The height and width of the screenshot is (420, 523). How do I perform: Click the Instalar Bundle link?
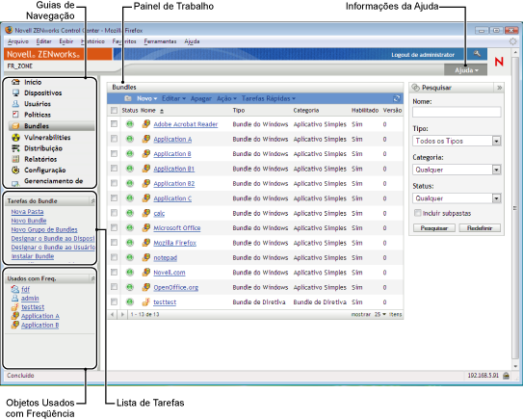click(33, 256)
